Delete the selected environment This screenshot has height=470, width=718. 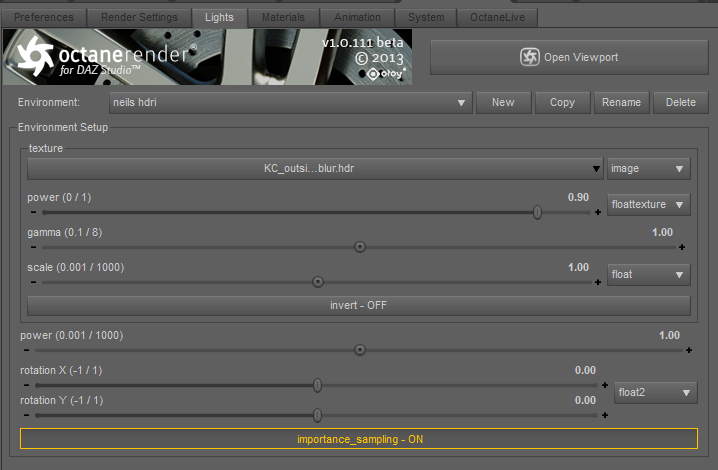point(681,103)
